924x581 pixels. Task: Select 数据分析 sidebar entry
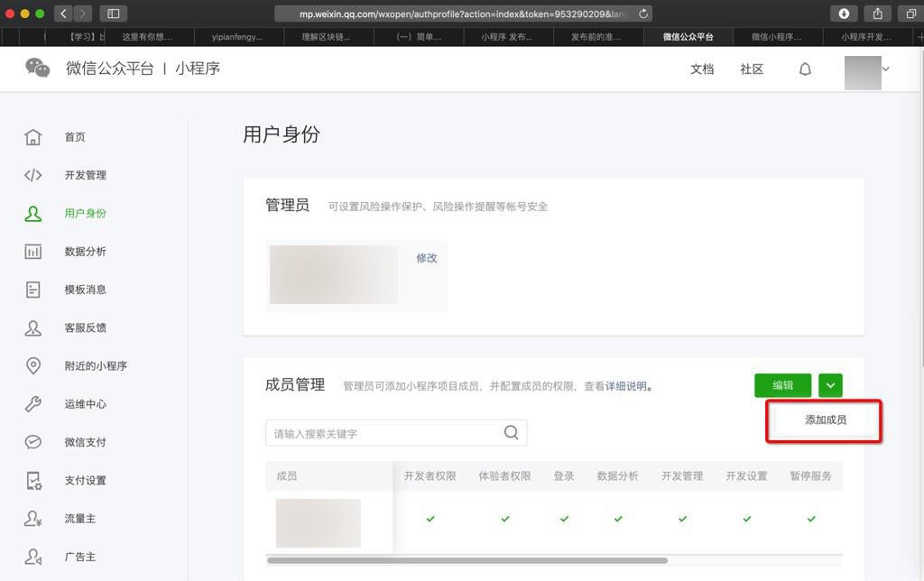(86, 252)
